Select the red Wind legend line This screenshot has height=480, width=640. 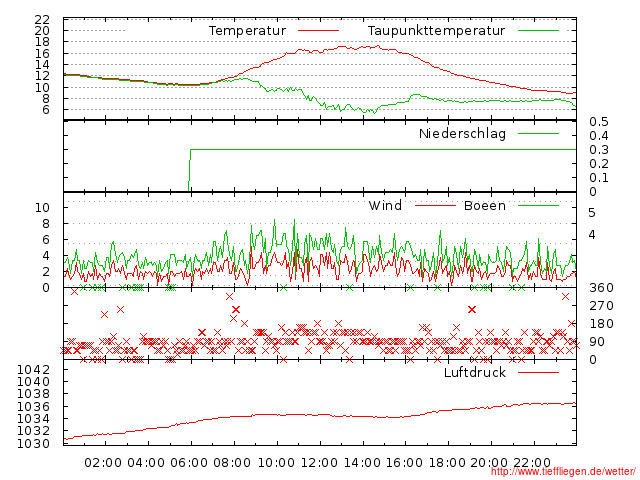click(435, 205)
